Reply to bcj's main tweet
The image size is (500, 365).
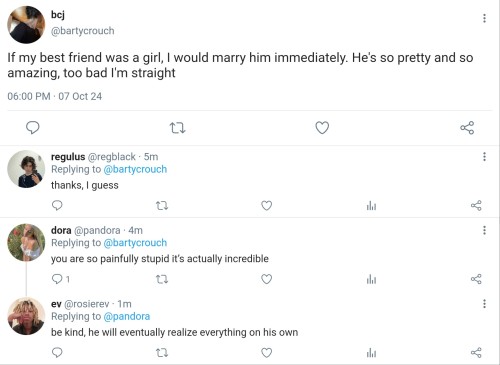[33, 128]
